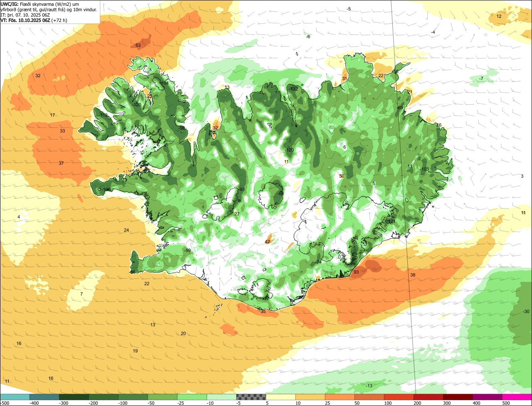Click the value '35' on the south coast
The height and width of the screenshot is (406, 532).
pos(263,311)
